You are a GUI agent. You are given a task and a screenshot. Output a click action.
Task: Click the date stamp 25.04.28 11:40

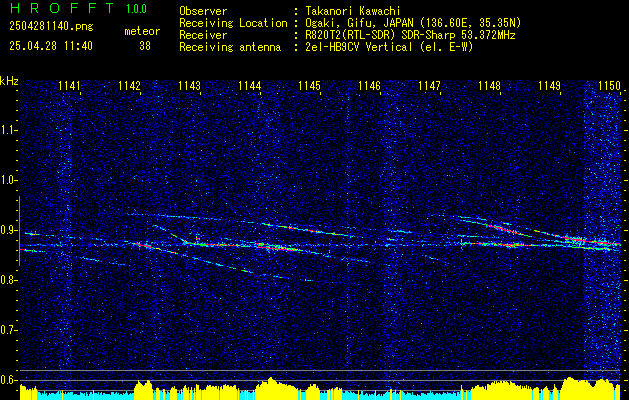point(51,46)
